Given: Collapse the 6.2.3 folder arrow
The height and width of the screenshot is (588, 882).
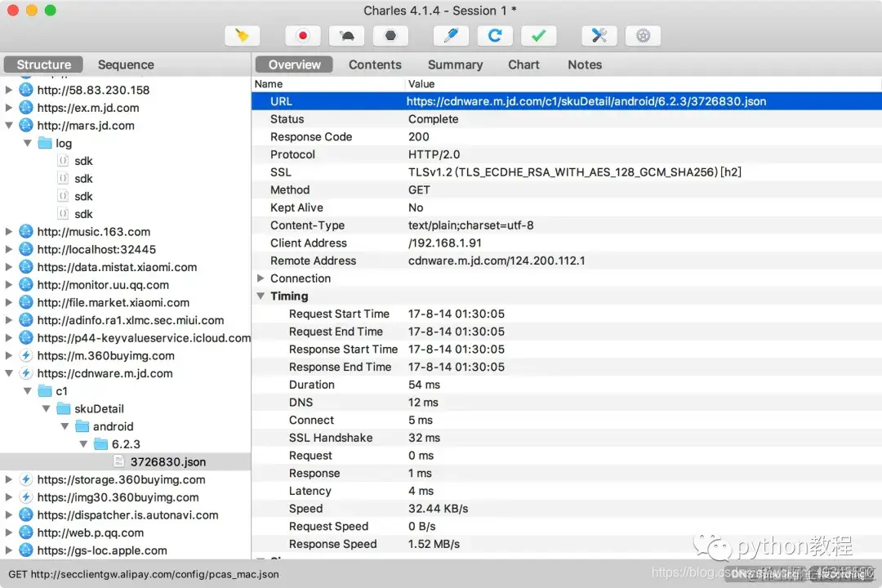Looking at the screenshot, I should pos(83,444).
